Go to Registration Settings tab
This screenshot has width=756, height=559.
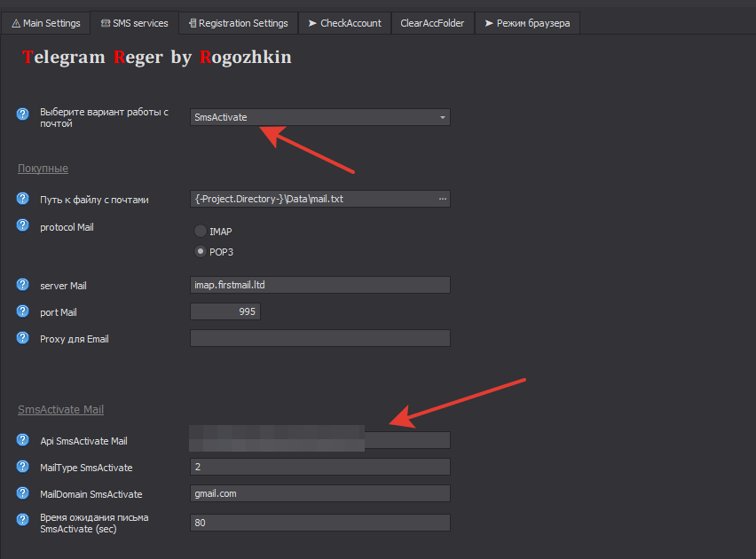pyautogui.click(x=239, y=23)
